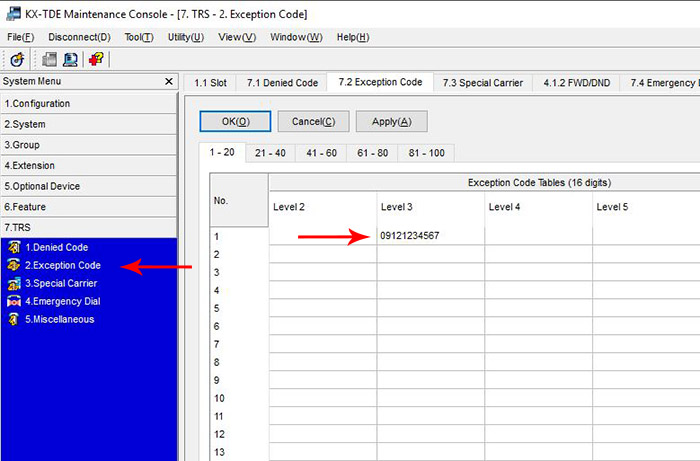Select the 21 - 40 range tab

click(270, 153)
